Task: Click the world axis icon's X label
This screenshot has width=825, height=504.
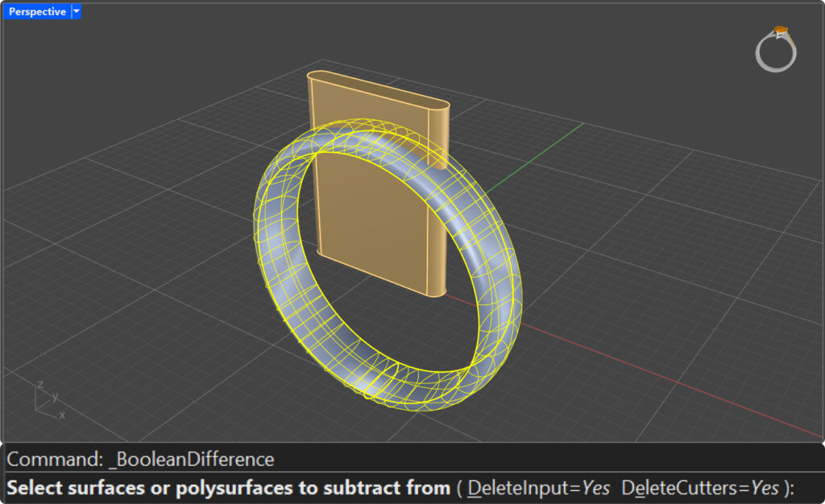Action: point(62,415)
